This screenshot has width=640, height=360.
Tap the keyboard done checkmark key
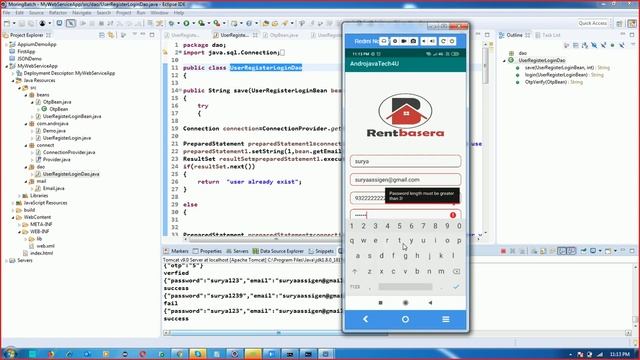(456, 287)
